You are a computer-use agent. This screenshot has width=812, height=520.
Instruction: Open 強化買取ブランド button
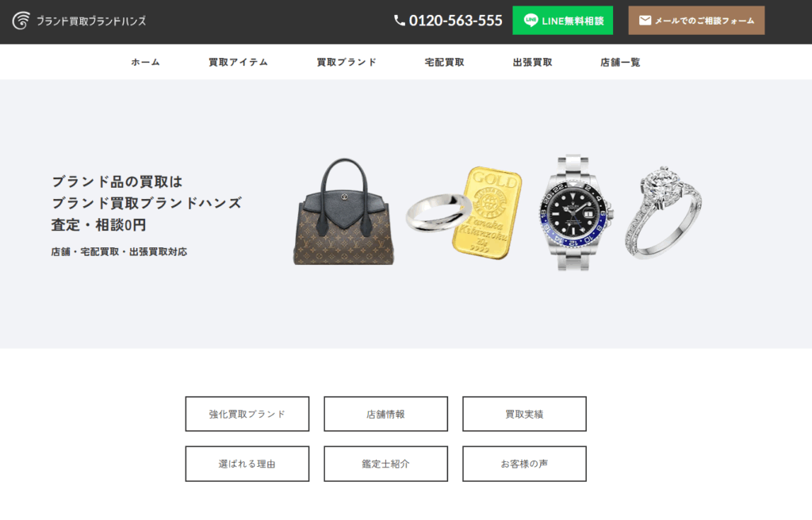tap(247, 414)
